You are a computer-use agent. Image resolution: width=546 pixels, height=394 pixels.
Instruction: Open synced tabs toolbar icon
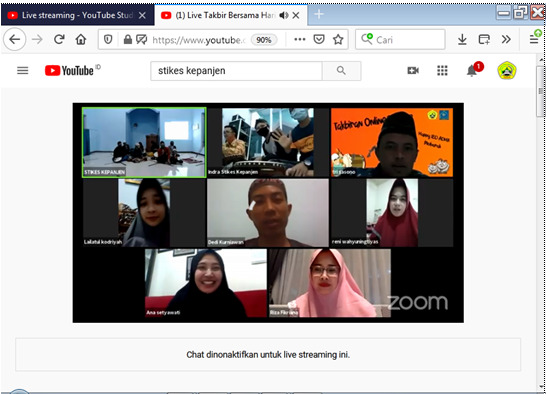click(484, 40)
